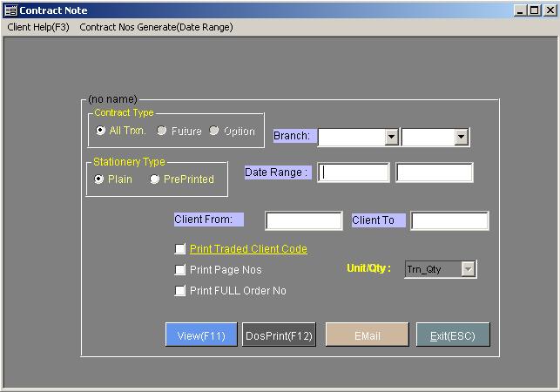Click the Date Range start field
The height and width of the screenshot is (392, 560).
pyautogui.click(x=354, y=172)
